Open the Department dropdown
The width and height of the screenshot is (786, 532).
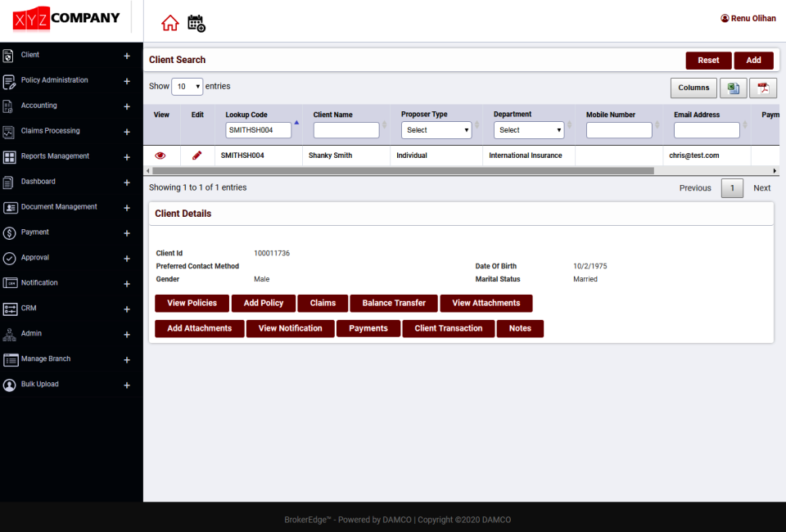pyautogui.click(x=528, y=129)
